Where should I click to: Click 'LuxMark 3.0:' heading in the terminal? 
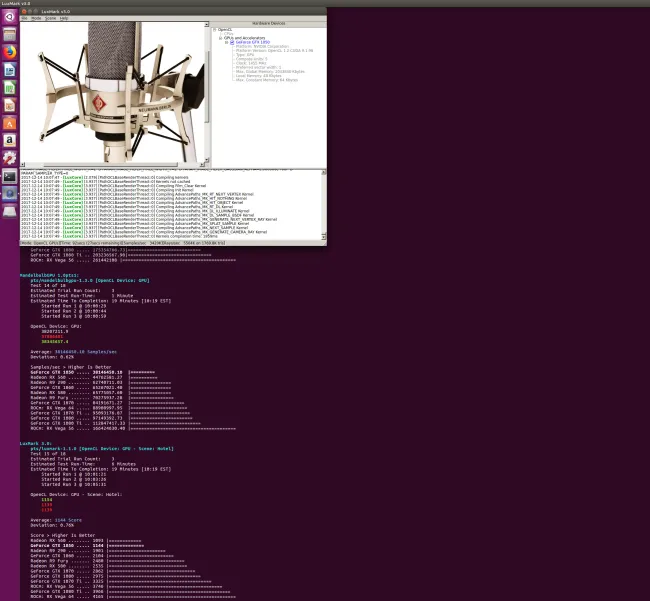pyautogui.click(x=36, y=443)
